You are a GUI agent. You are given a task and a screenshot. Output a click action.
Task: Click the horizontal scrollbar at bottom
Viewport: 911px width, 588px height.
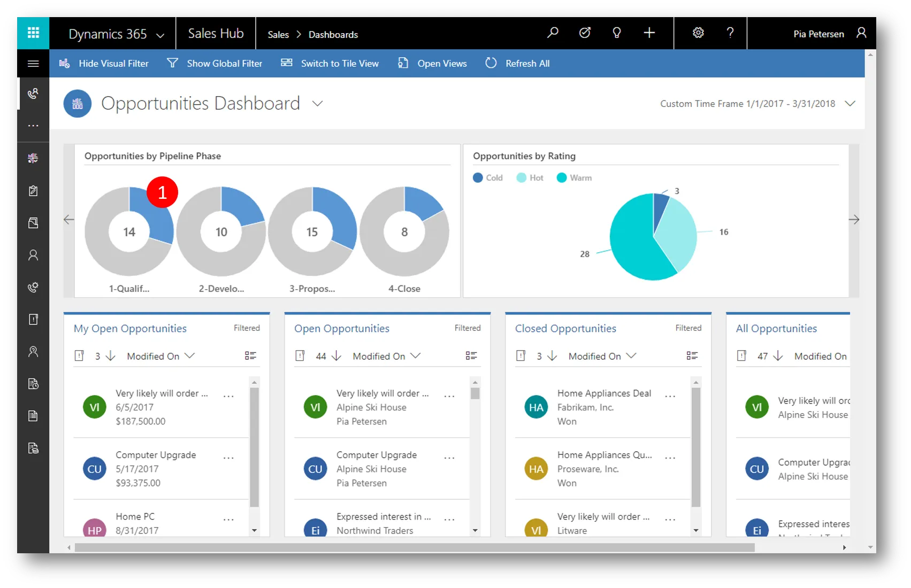pos(415,547)
